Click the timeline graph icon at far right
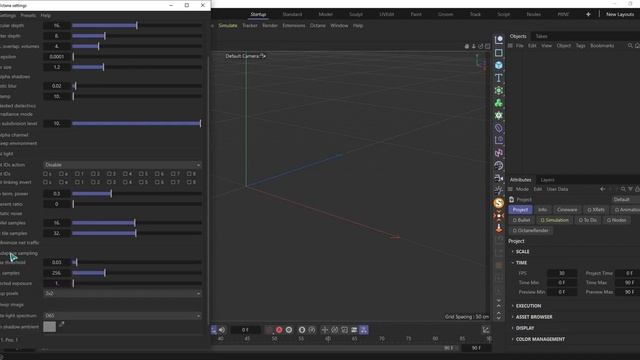 [x=485, y=330]
